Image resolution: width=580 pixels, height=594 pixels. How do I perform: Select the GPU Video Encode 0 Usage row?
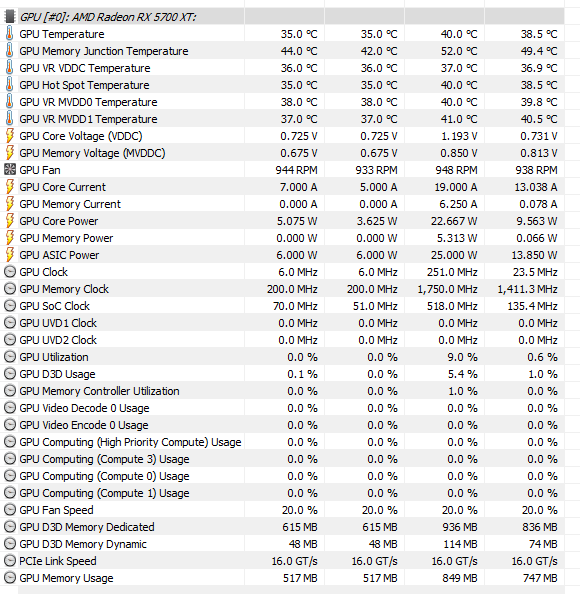(282, 425)
